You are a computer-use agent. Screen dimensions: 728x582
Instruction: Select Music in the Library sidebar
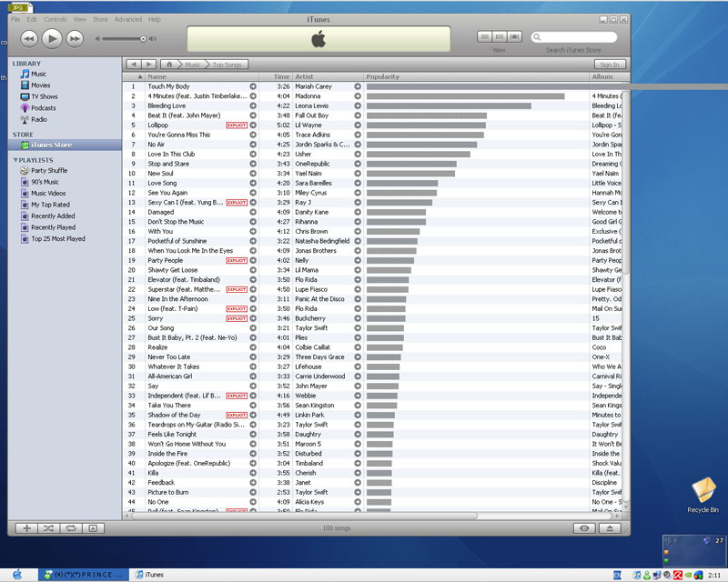coord(38,74)
